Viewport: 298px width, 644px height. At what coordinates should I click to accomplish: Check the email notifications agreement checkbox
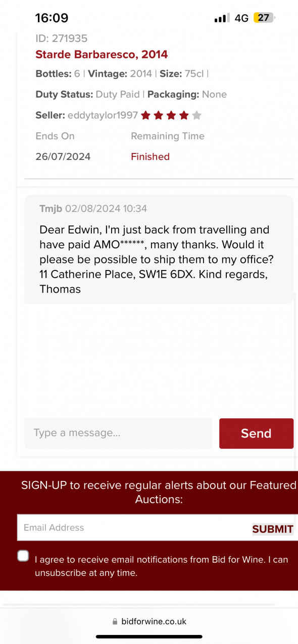point(23,556)
